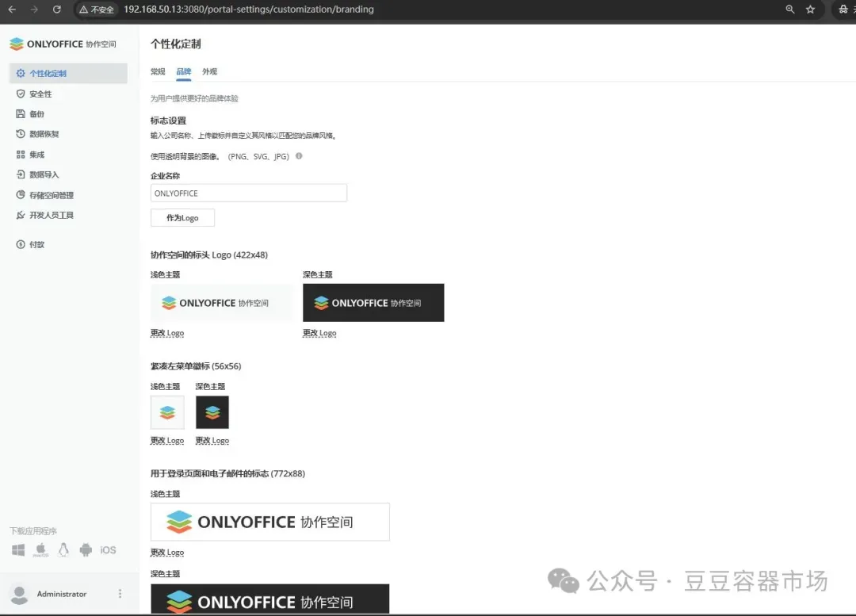Click 更改 Logo under compact light icon

[x=167, y=440]
